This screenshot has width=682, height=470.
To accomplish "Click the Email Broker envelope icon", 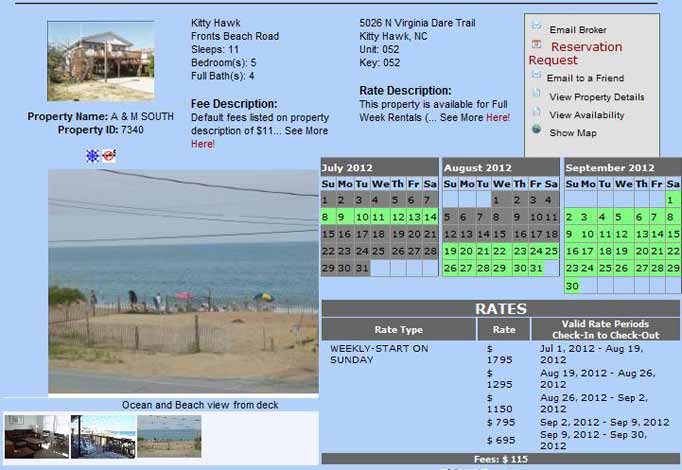I will pyautogui.click(x=537, y=26).
